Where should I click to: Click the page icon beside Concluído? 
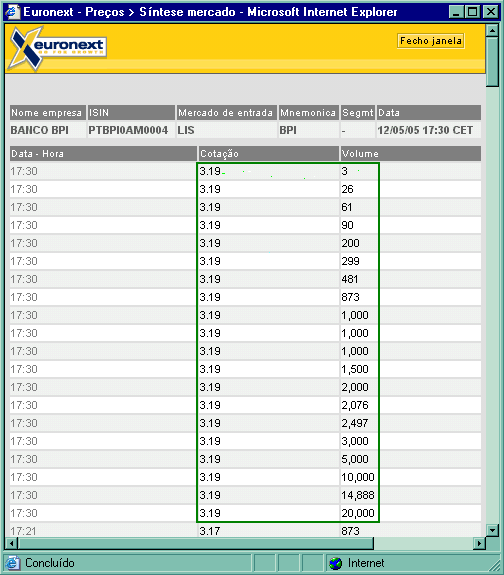[12, 563]
